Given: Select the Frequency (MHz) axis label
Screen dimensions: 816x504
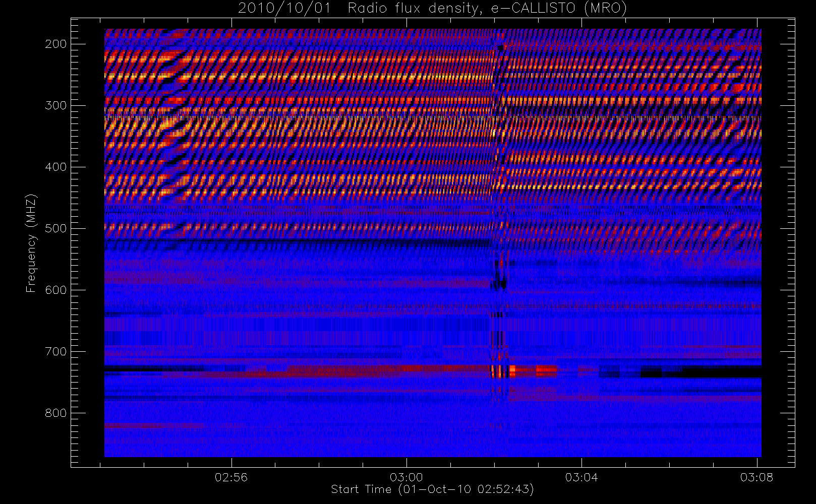Looking at the screenshot, I should 31,243.
